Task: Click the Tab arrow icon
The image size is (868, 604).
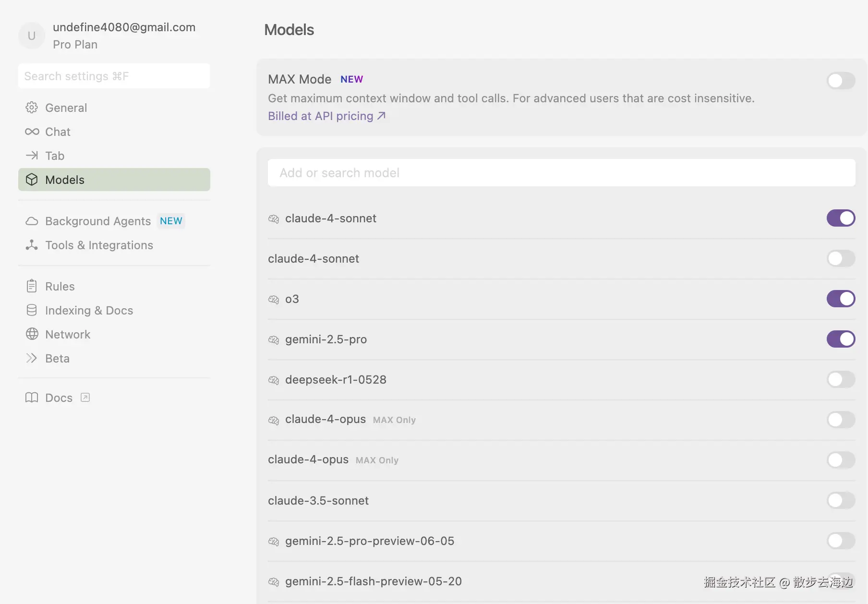Action: point(32,156)
